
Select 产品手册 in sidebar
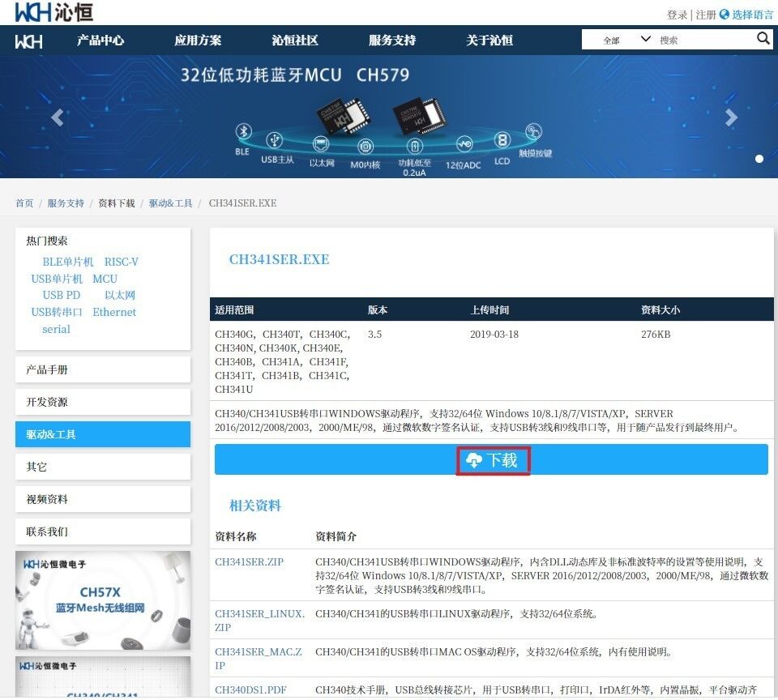(x=103, y=369)
